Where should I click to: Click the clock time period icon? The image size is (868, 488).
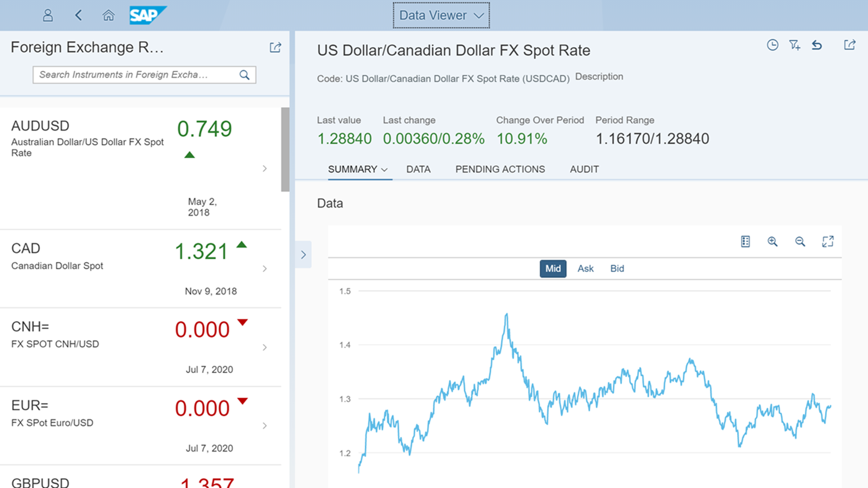(x=772, y=45)
